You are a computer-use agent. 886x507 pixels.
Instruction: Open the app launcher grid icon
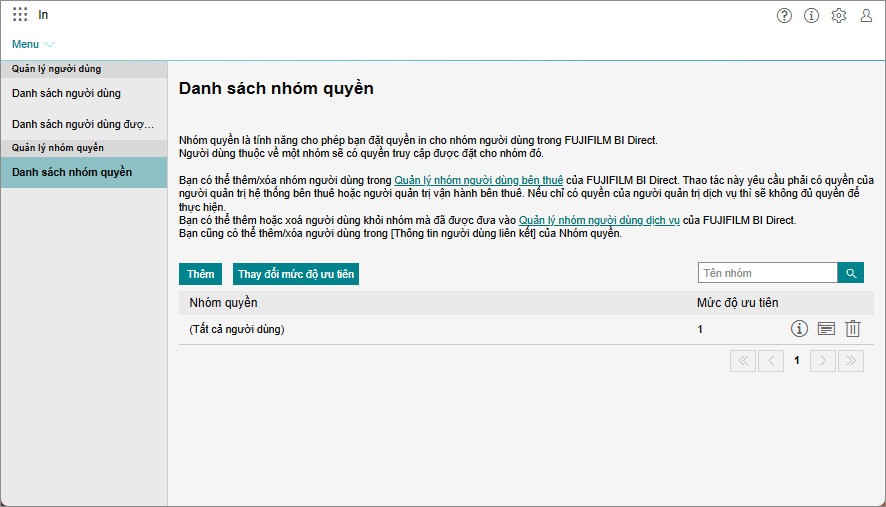(20, 15)
